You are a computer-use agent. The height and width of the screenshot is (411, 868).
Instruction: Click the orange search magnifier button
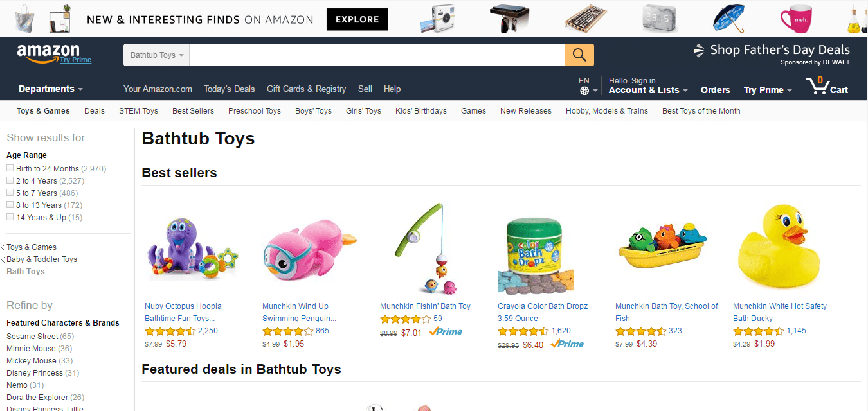coord(579,55)
